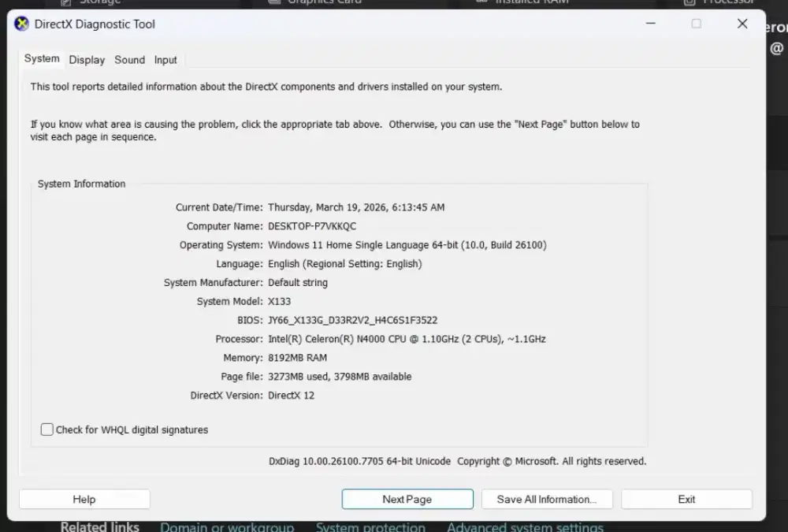The width and height of the screenshot is (788, 532).
Task: Click the disabled maximize window button
Action: coord(696,24)
